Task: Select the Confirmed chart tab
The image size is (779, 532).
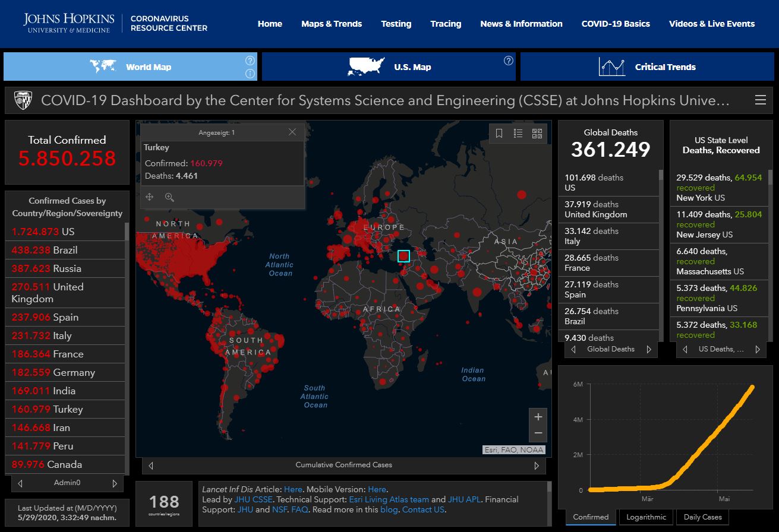Action: pos(591,517)
